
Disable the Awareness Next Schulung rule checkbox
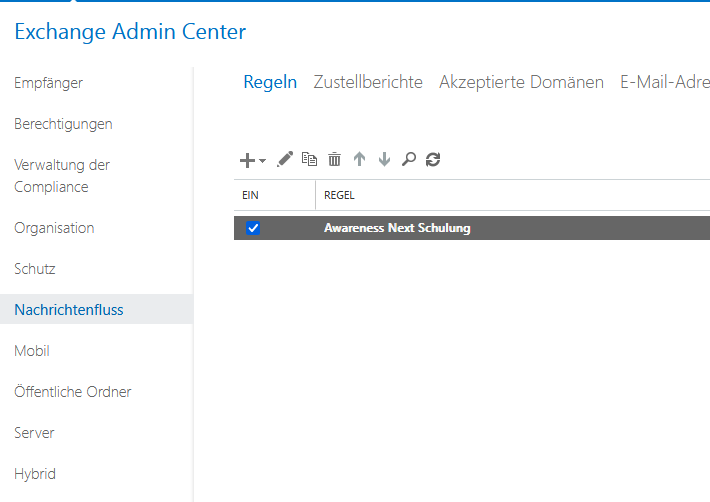[253, 228]
